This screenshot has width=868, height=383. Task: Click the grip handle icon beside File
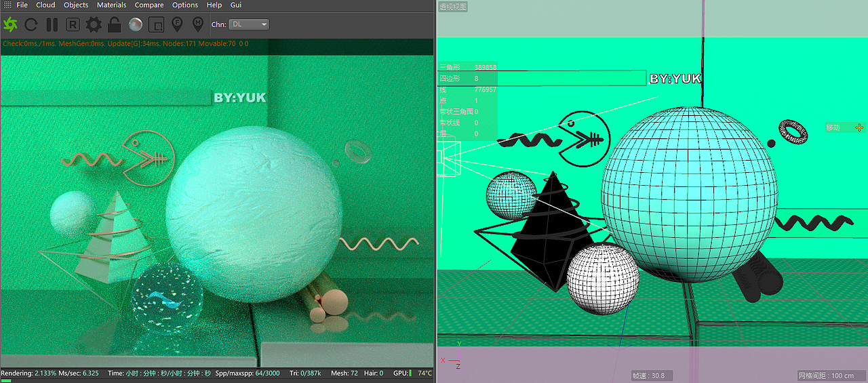(6, 5)
